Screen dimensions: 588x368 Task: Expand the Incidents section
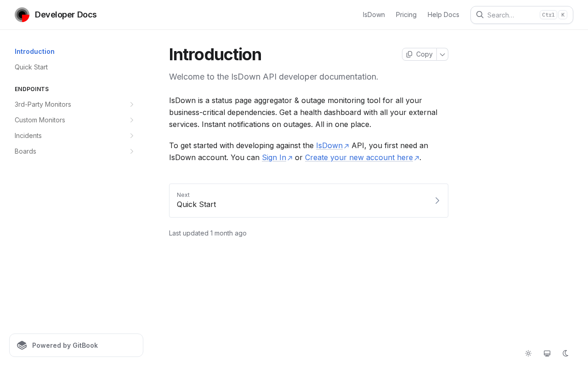132,136
